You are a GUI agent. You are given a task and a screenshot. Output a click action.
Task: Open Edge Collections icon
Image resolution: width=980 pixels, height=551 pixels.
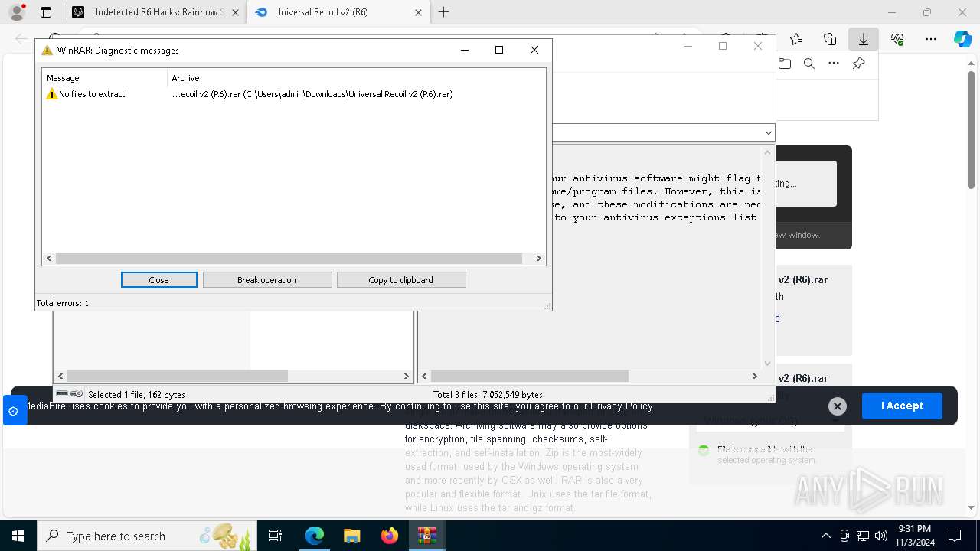[x=830, y=39]
